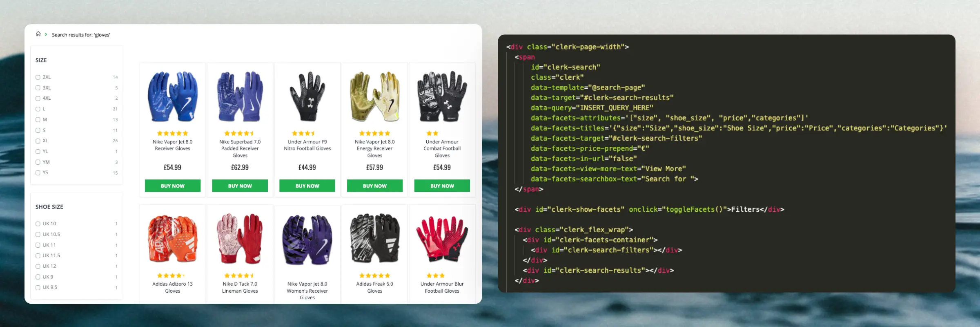The height and width of the screenshot is (327, 980).
Task: Open the Under Armour Blur Football Gloves link
Action: point(442,287)
